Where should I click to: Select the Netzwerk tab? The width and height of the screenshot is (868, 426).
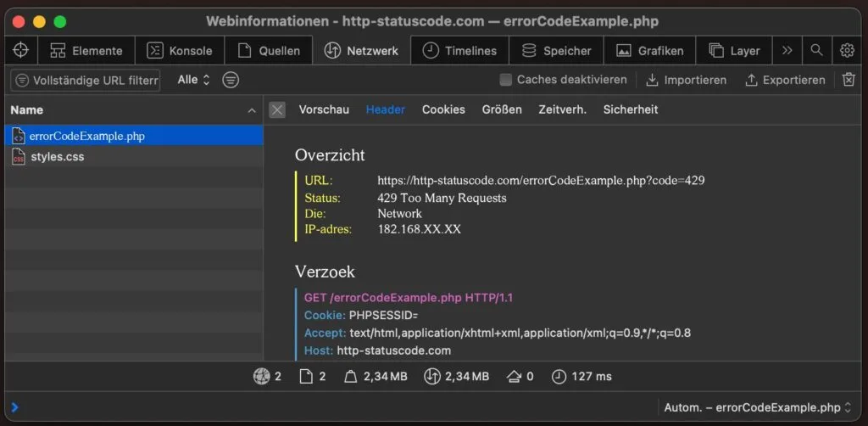click(x=361, y=50)
